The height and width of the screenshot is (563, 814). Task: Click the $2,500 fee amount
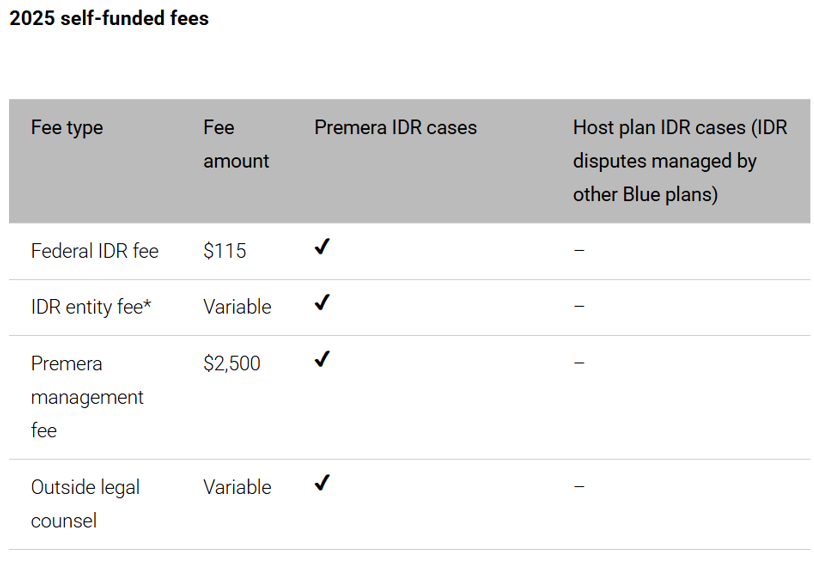(232, 363)
